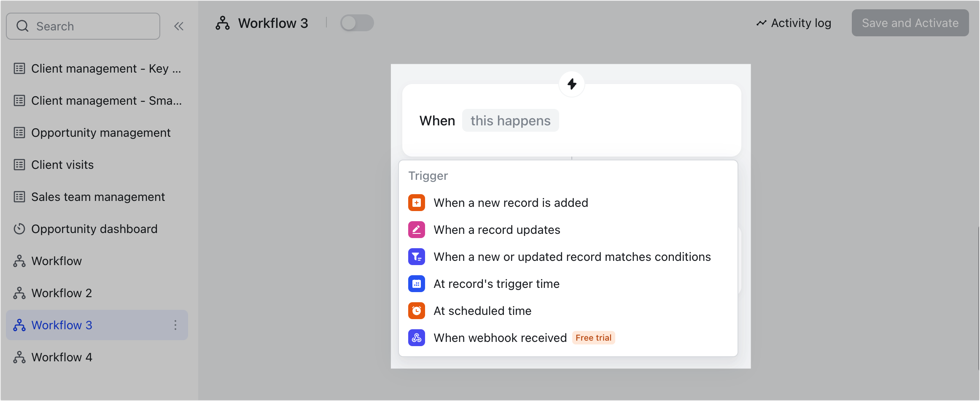Open options menu for Workflow 3
The image size is (980, 401).
click(x=175, y=325)
